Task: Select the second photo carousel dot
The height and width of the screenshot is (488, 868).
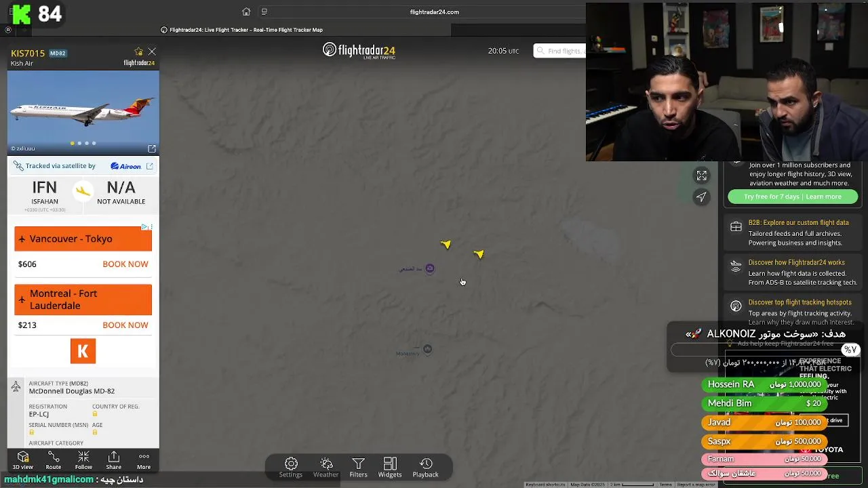Action: pyautogui.click(x=79, y=143)
